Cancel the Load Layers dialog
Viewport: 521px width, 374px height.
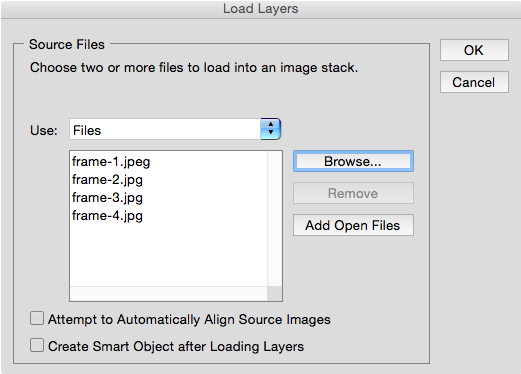474,82
